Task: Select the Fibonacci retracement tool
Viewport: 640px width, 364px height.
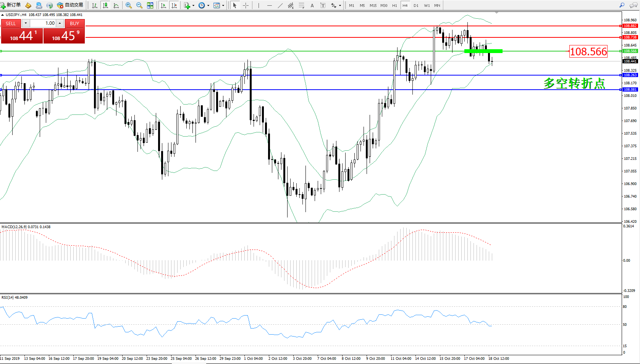Action: tap(301, 5)
